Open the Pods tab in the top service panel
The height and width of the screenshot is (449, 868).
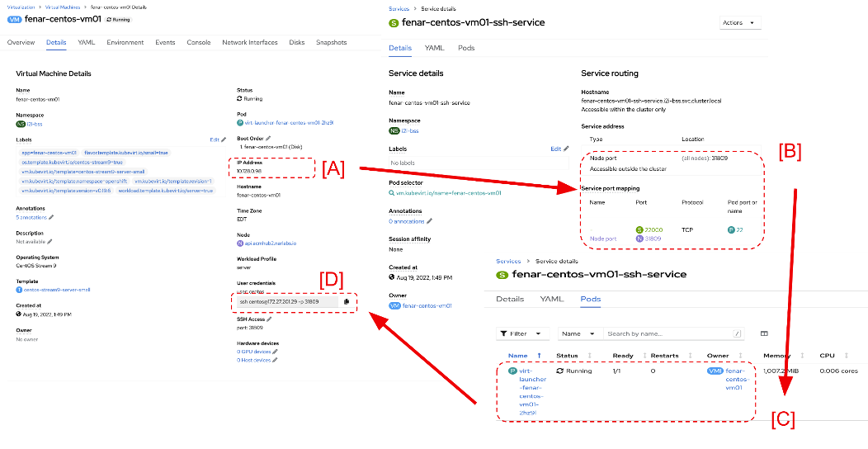(466, 48)
